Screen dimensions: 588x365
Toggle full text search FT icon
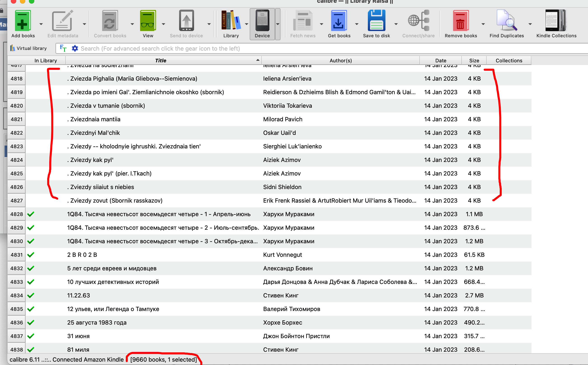point(63,48)
